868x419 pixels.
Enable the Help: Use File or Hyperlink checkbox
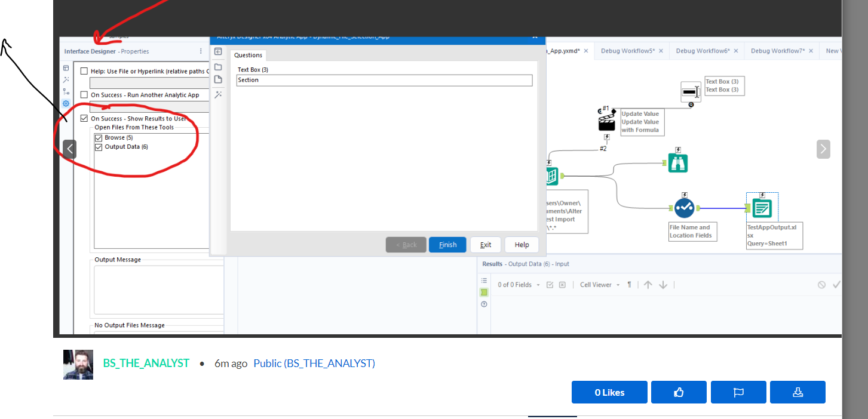(84, 70)
